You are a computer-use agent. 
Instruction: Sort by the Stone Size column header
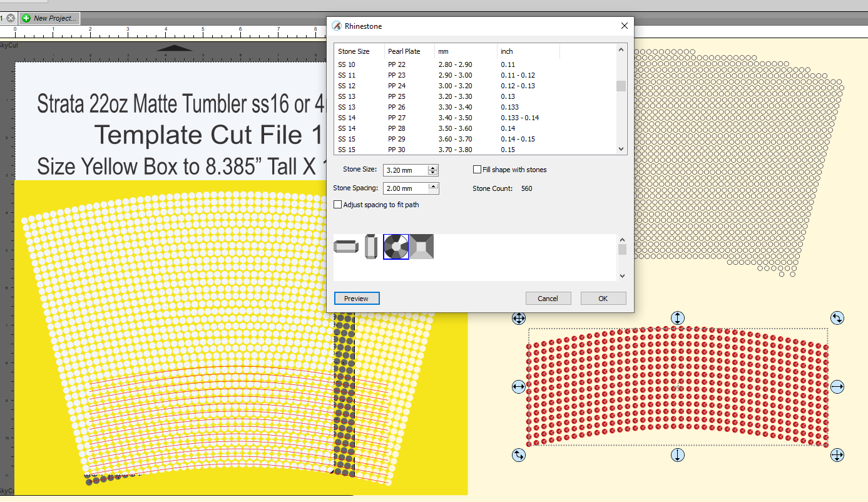point(359,51)
